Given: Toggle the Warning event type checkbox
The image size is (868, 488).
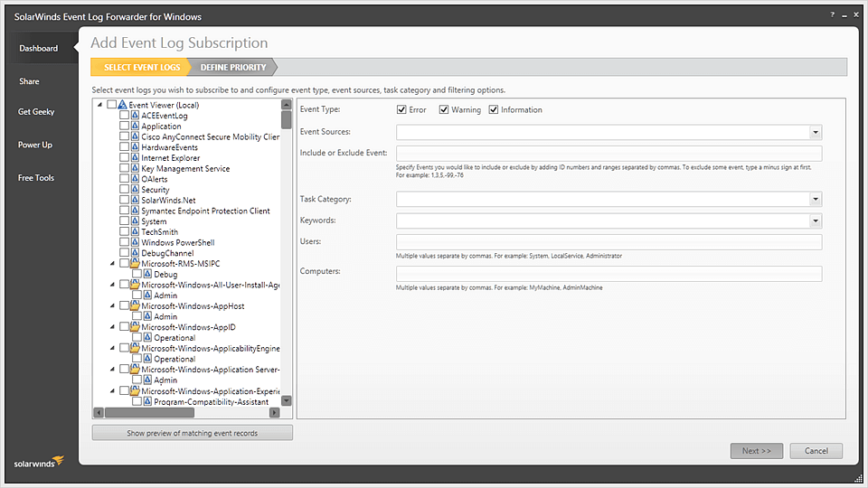Looking at the screenshot, I should click(x=444, y=110).
